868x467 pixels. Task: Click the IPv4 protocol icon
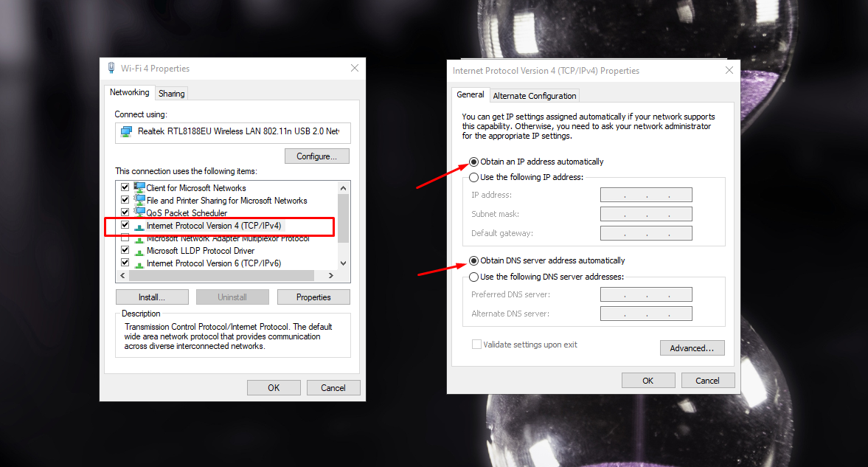point(139,226)
